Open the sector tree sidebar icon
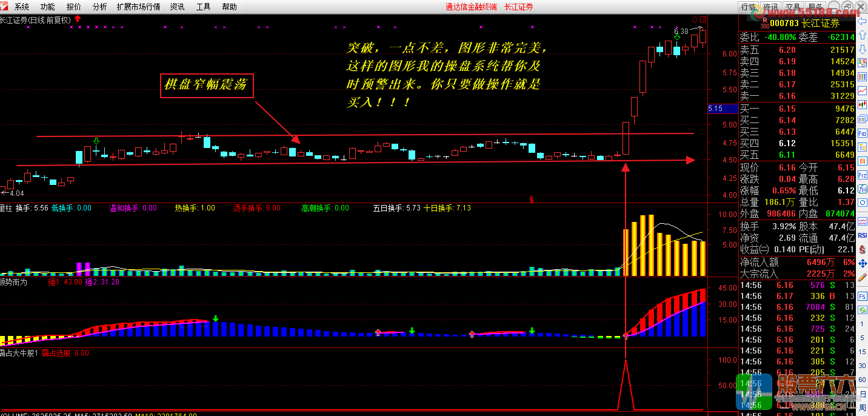The image size is (868, 416). click(862, 147)
